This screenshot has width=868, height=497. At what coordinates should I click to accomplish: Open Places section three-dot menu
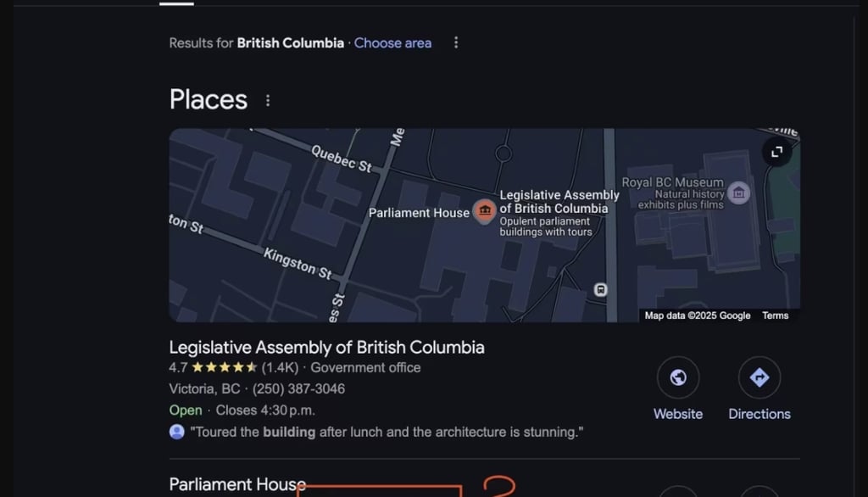point(268,100)
